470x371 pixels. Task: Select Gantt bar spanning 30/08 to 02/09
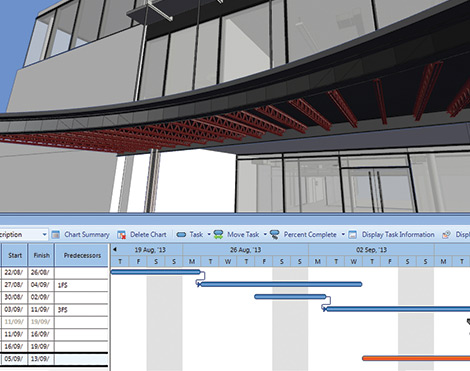coord(290,297)
